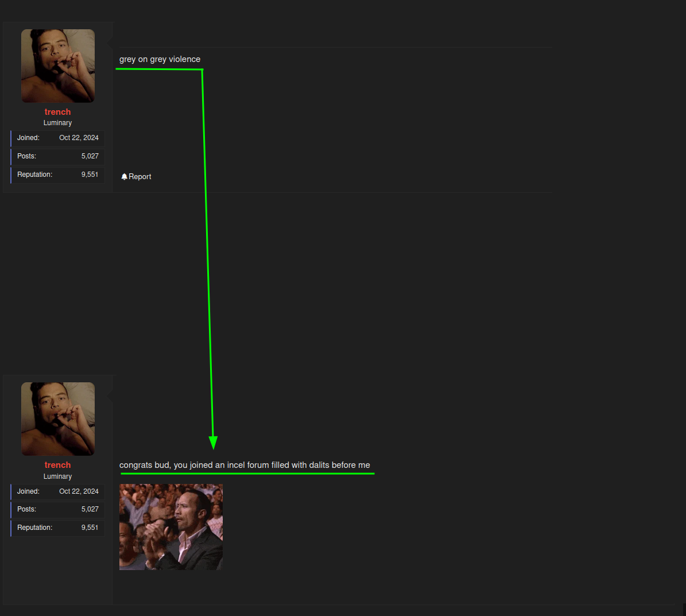Image resolution: width=686 pixels, height=616 pixels.
Task: Open the applauding crowd GIF image
Action: tap(171, 527)
